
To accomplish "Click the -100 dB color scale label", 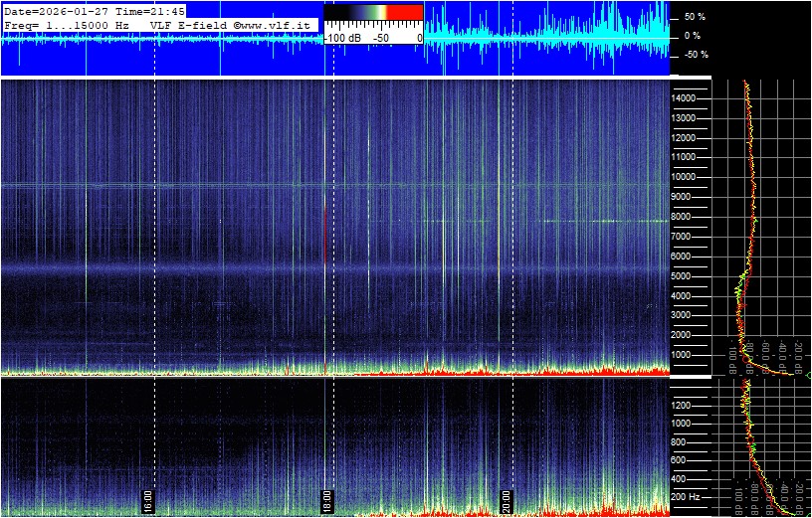I will point(343,37).
